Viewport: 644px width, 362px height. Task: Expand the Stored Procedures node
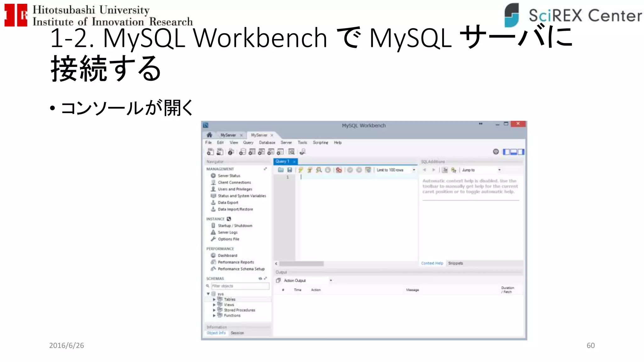point(214,310)
